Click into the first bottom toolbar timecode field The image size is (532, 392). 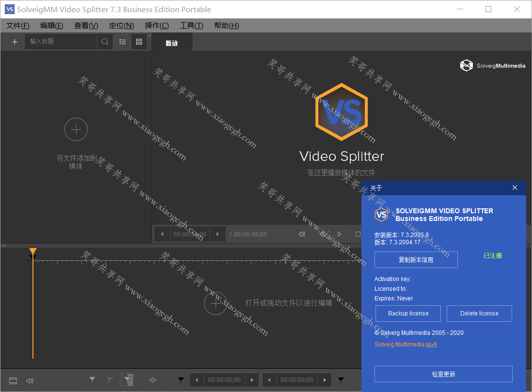pyautogui.click(x=224, y=380)
